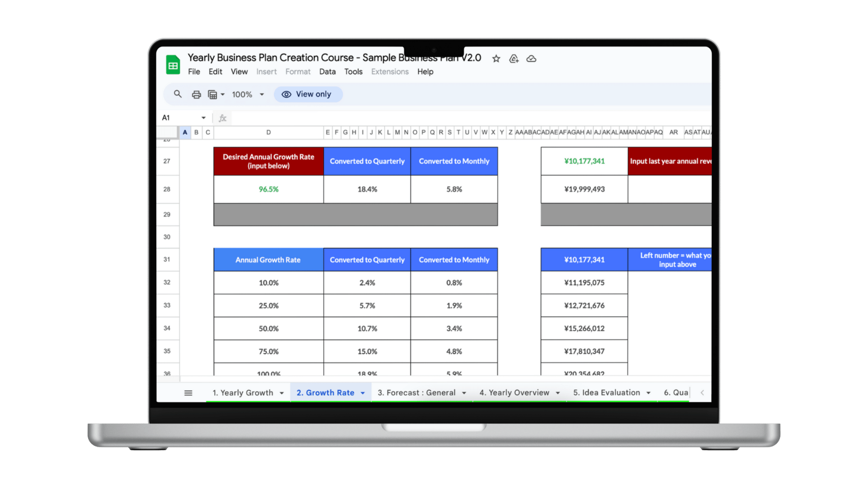Open the all sheets list icon
868x488 pixels.
[x=188, y=393]
